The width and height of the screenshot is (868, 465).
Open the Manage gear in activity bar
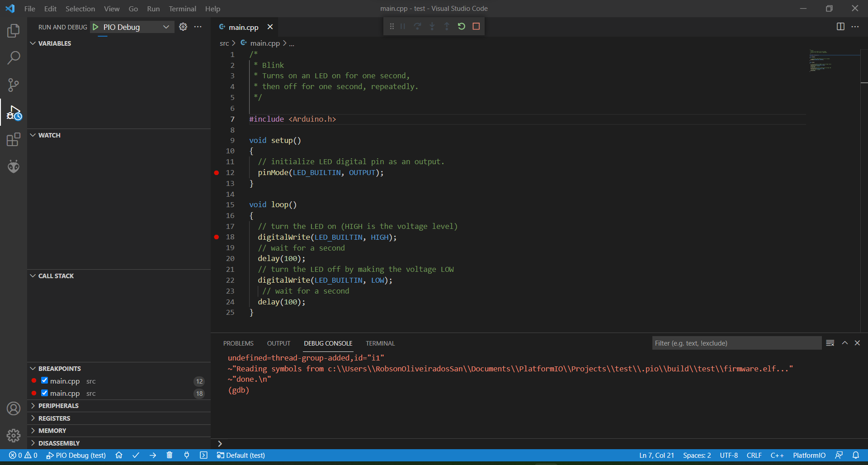coord(14,436)
